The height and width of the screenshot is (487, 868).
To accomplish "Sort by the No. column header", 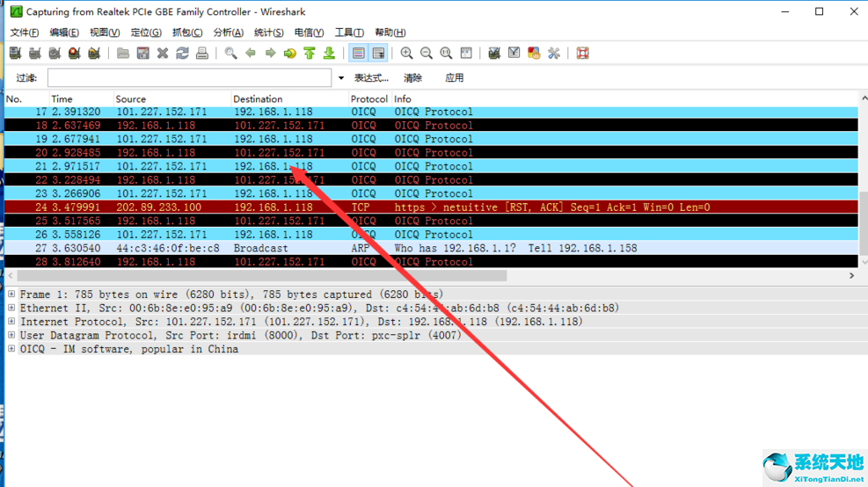I will (x=26, y=99).
